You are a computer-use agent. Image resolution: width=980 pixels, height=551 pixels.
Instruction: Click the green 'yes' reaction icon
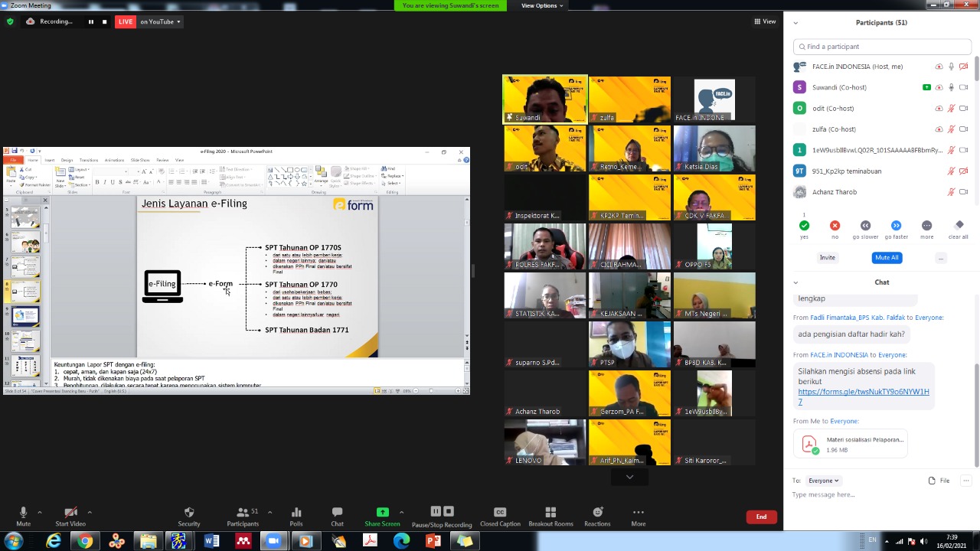point(804,226)
